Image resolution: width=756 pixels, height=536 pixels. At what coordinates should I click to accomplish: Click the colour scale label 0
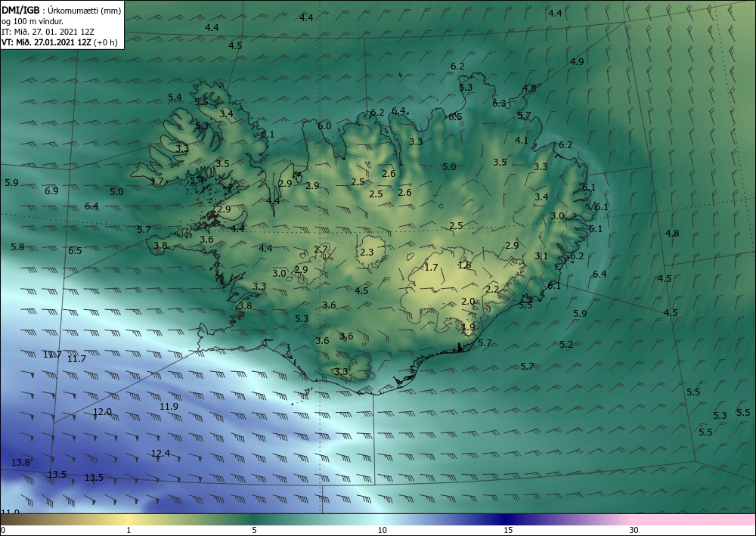[3, 531]
